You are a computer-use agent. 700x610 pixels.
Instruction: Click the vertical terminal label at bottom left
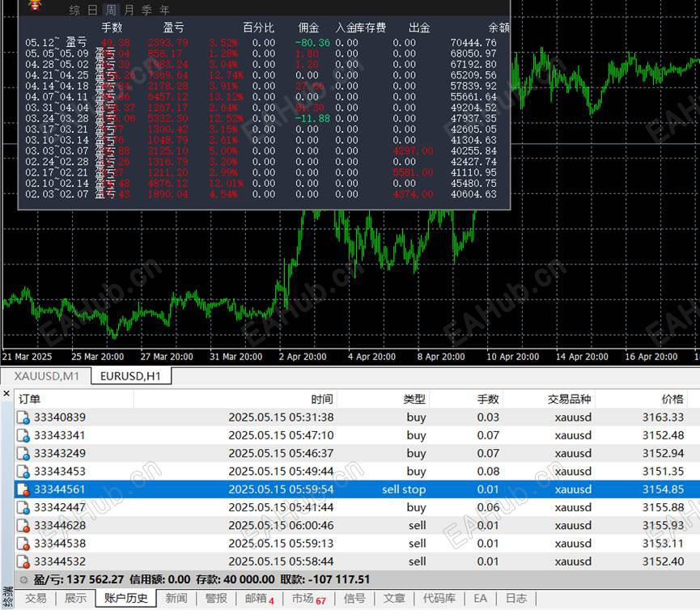[x=7, y=598]
